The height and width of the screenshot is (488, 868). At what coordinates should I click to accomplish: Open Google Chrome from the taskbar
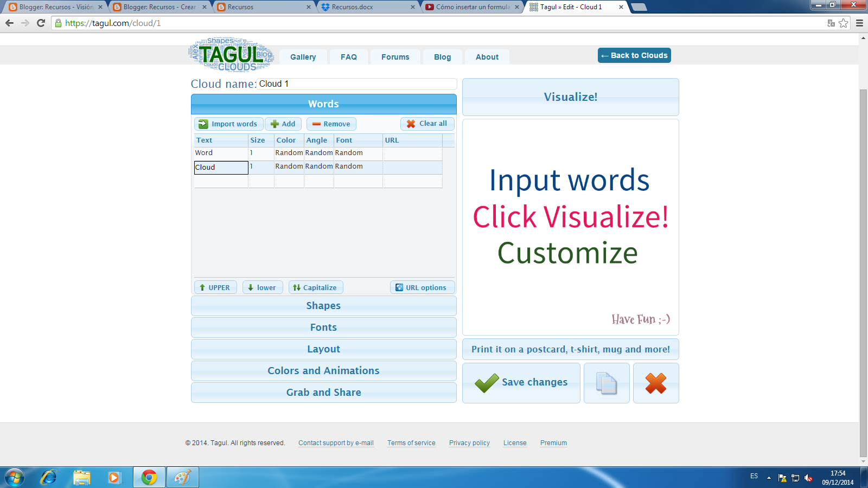[149, 477]
